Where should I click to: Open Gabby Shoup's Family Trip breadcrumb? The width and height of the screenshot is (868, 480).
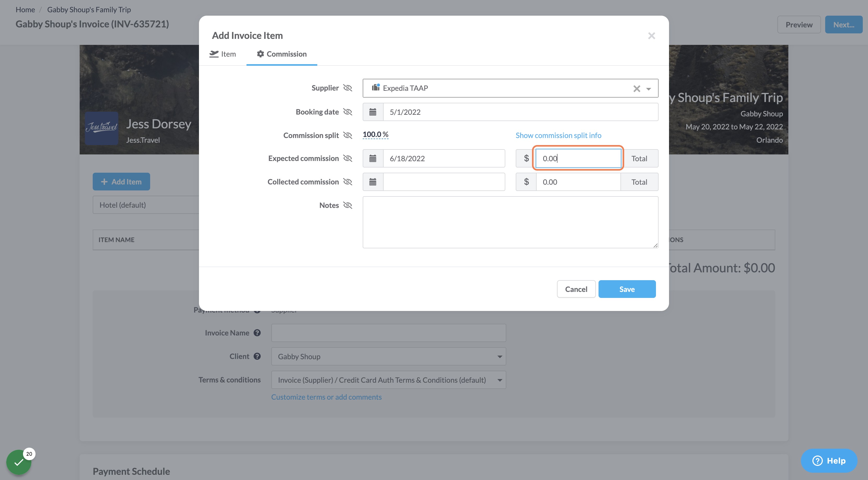(89, 9)
